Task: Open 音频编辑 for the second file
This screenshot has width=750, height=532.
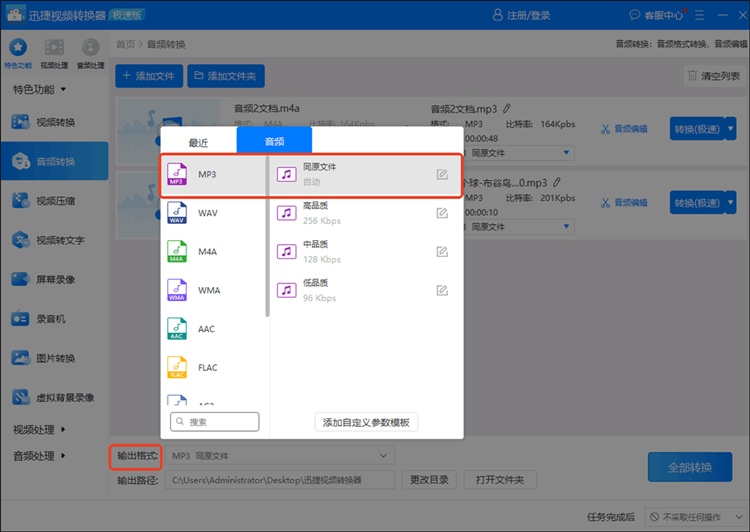Action: pos(624,202)
